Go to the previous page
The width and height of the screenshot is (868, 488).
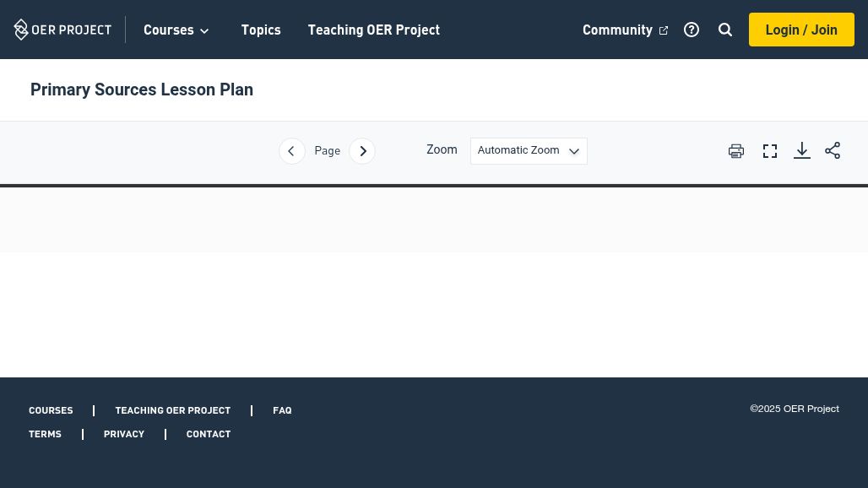point(292,151)
